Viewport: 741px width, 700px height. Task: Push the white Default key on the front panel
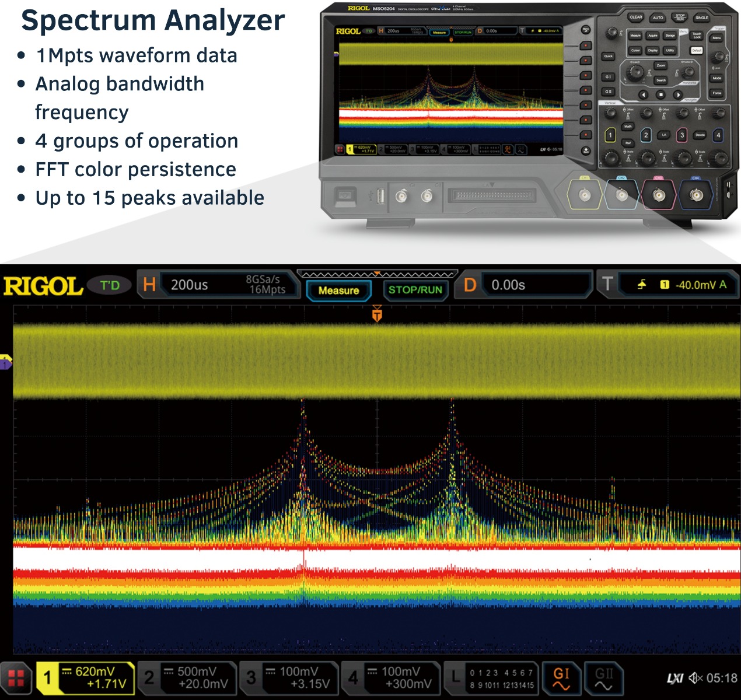coord(697,50)
